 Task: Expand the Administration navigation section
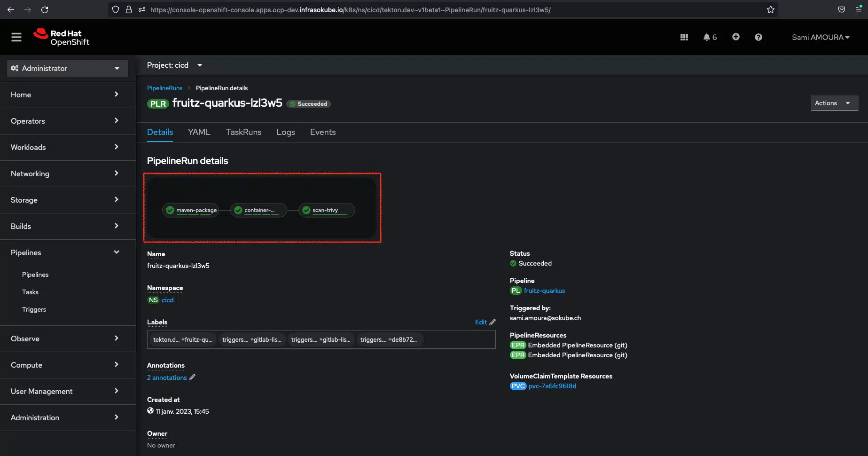[68, 417]
